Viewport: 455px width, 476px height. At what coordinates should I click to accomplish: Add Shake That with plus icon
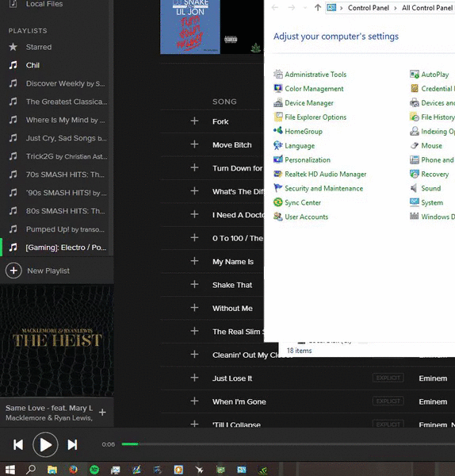point(194,285)
